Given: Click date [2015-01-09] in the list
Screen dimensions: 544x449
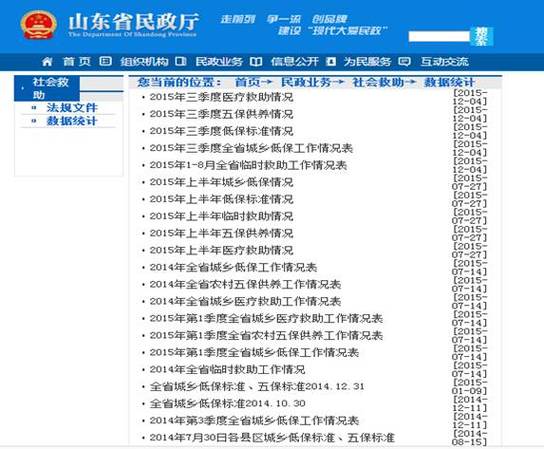Looking at the screenshot, I should pyautogui.click(x=470, y=386).
